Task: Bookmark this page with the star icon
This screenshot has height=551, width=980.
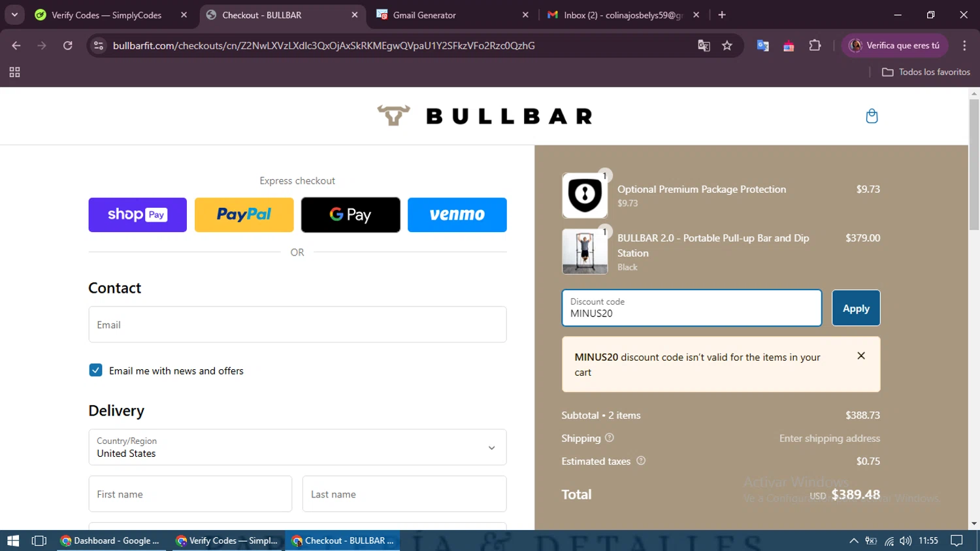Action: click(x=727, y=46)
